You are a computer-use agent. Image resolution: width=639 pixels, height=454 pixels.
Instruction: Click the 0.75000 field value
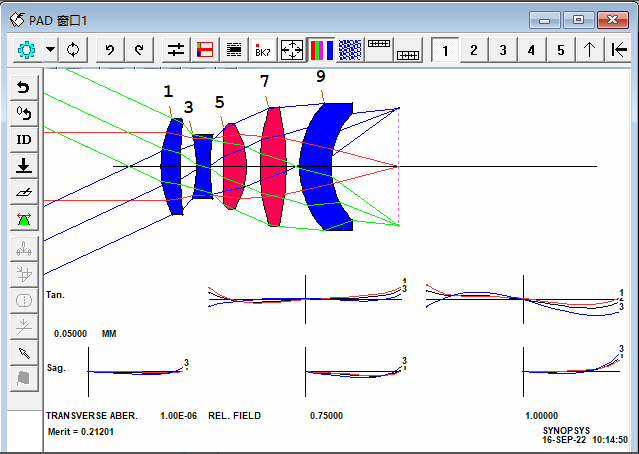(326, 416)
